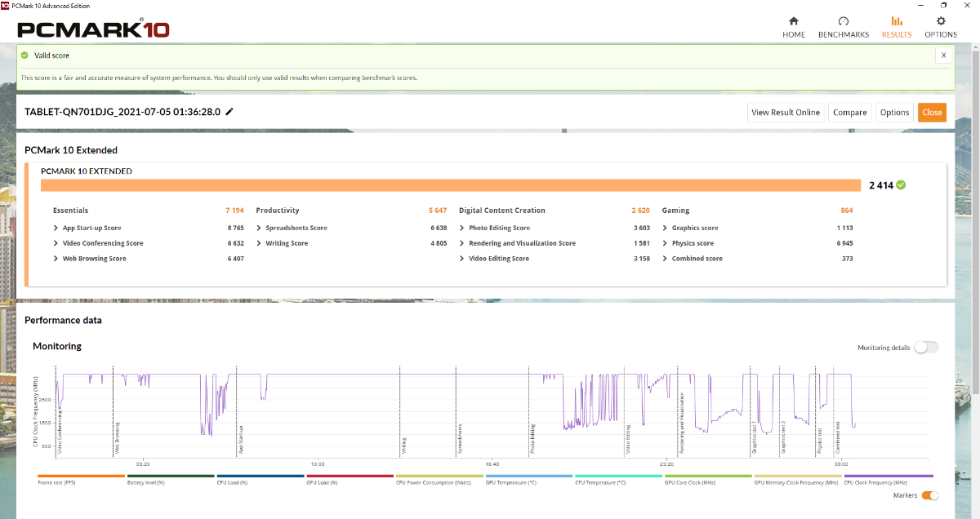Screen dimensions: 980x519
Task: Open the Results bar chart icon
Action: click(x=897, y=21)
